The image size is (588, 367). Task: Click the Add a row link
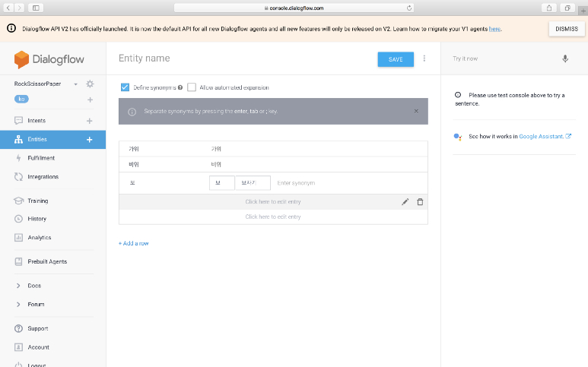click(134, 243)
